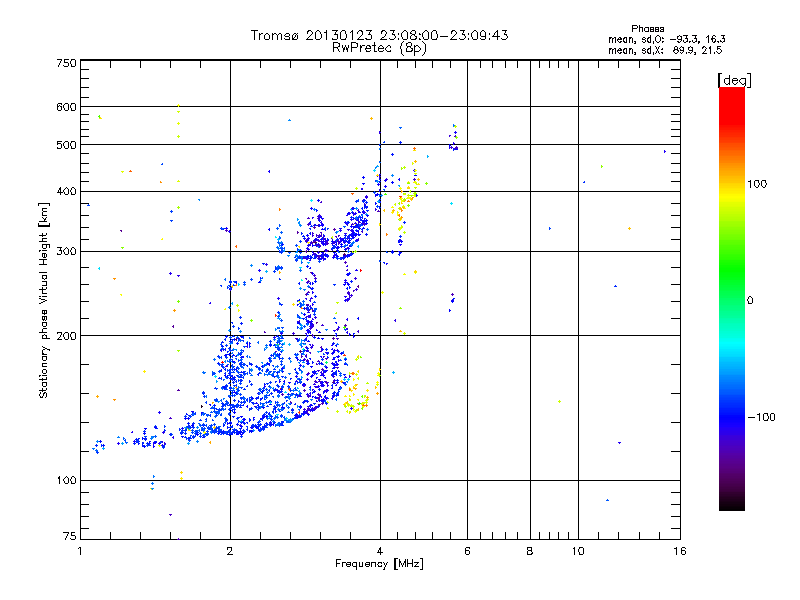This screenshot has width=800, height=600.
Task: Click the x-axis '8' tick label
Action: pyautogui.click(x=530, y=551)
